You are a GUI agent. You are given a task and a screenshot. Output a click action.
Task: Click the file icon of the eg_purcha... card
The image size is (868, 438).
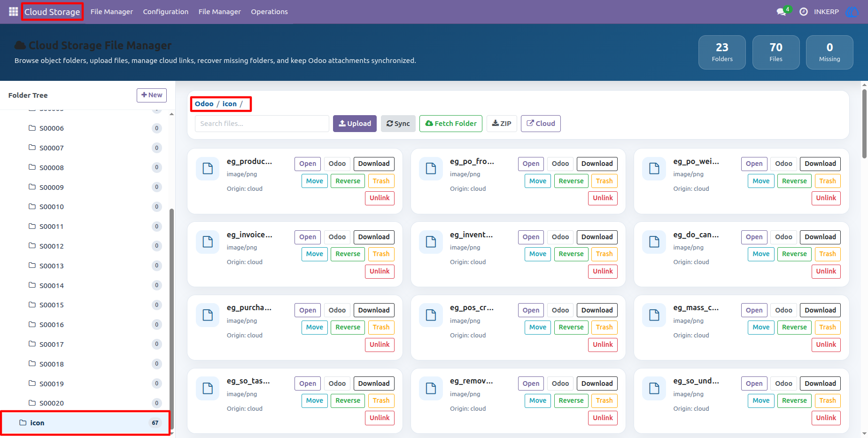click(x=208, y=315)
